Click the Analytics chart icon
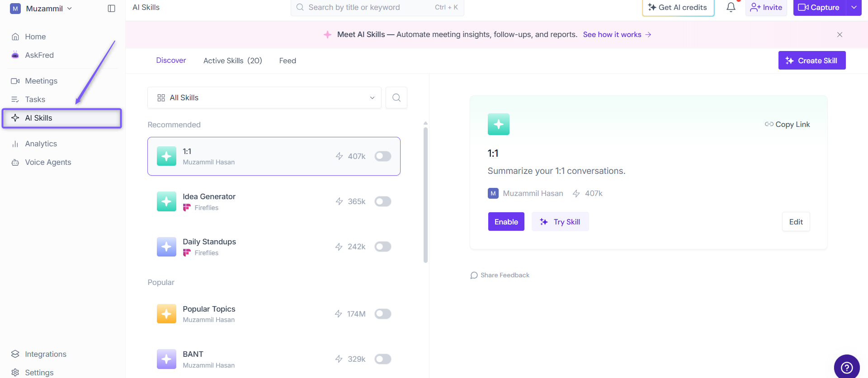This screenshot has width=868, height=378. click(x=15, y=144)
